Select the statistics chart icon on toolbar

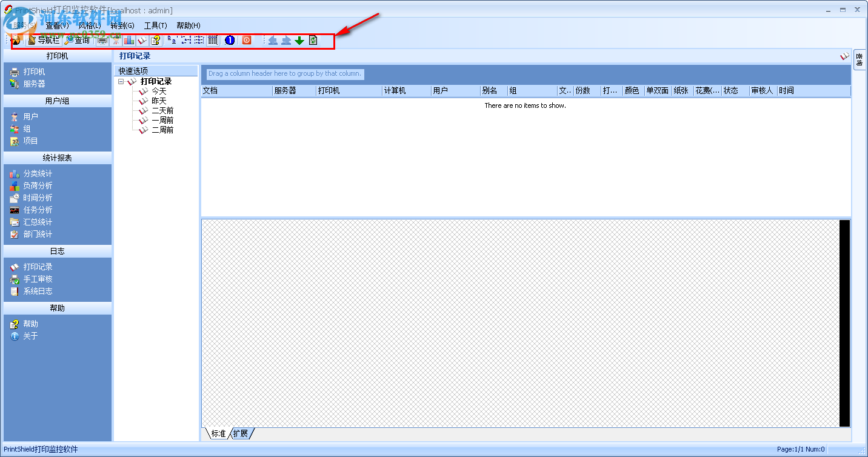(x=129, y=40)
